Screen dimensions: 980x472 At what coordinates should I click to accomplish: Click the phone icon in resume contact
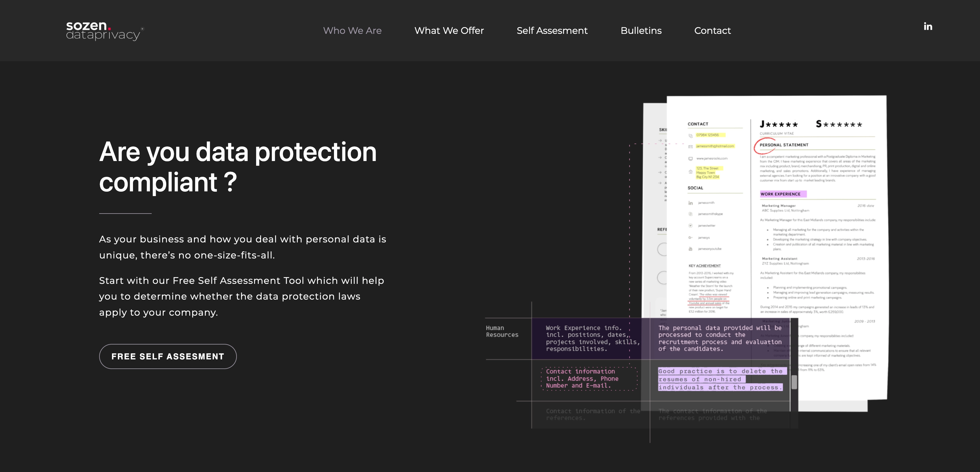click(x=690, y=136)
